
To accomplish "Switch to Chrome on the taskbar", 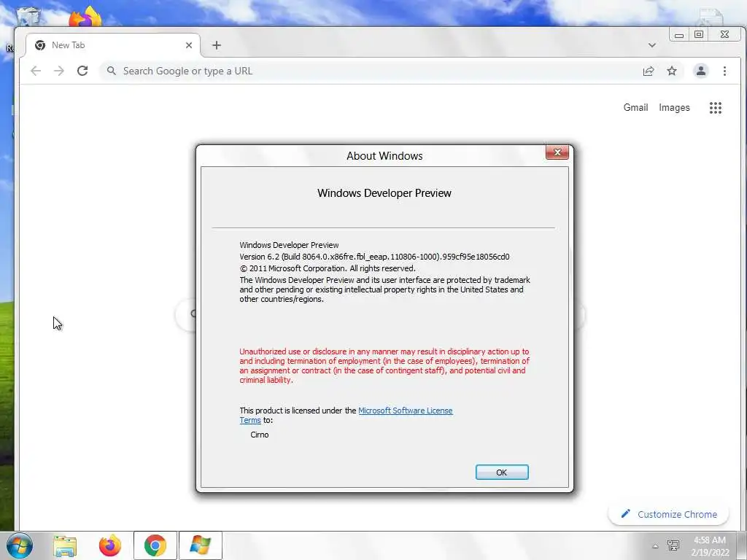I will click(x=155, y=545).
